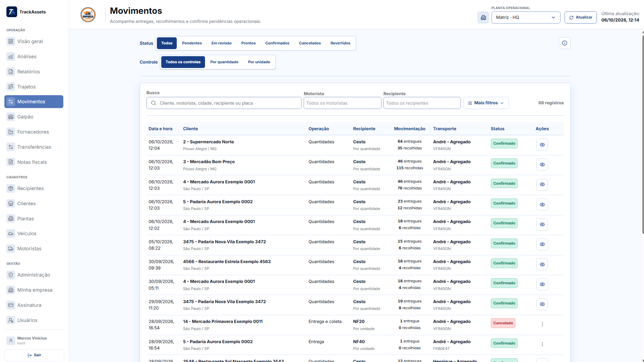Open actions menu for cancelled Mercado Primavera row

(x=542, y=324)
